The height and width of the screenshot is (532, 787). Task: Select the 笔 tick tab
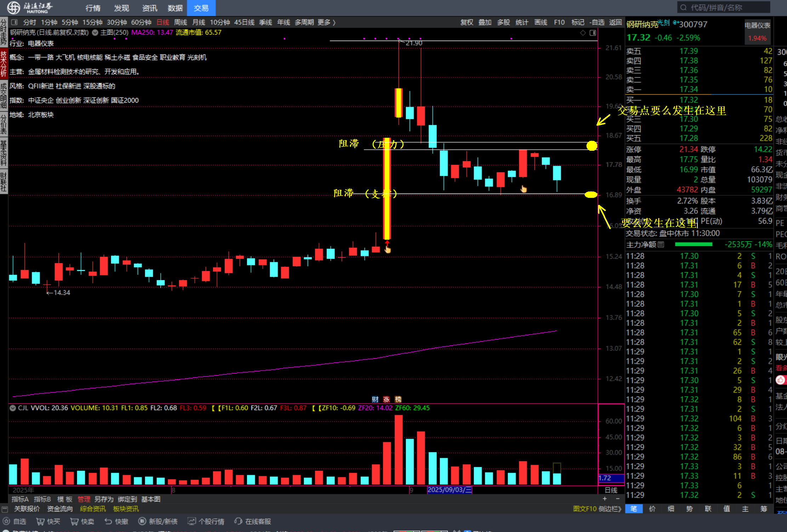pos(634,509)
